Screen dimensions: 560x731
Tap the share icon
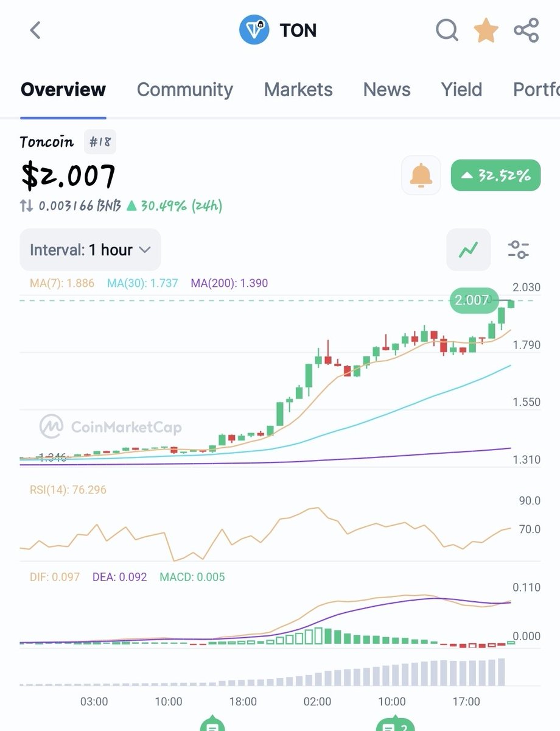pos(526,30)
